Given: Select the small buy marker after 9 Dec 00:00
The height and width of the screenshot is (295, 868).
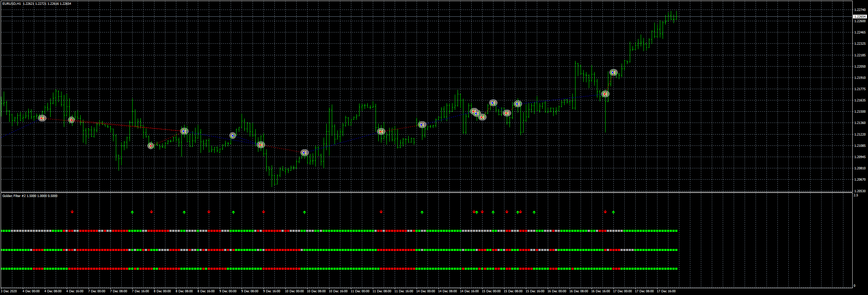Looking at the screenshot, I should [x=233, y=136].
